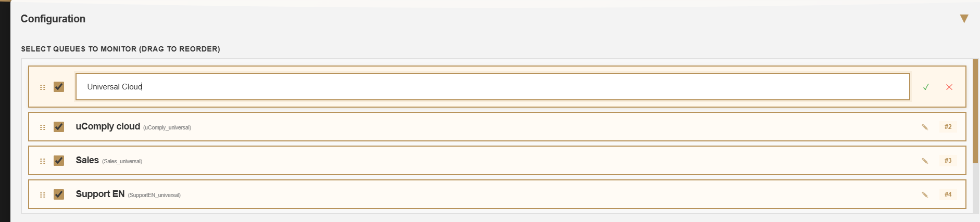
Task: Click the Configuration heading
Action: (53, 19)
